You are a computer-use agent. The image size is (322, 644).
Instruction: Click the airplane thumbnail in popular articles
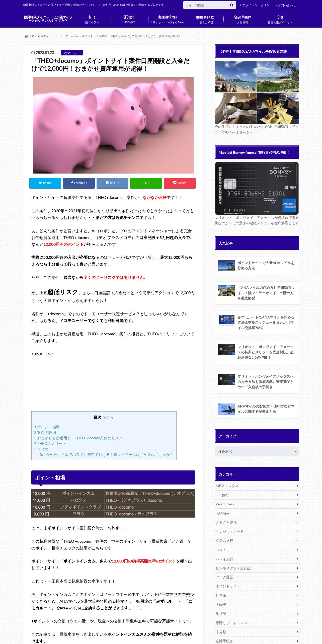(x=227, y=409)
